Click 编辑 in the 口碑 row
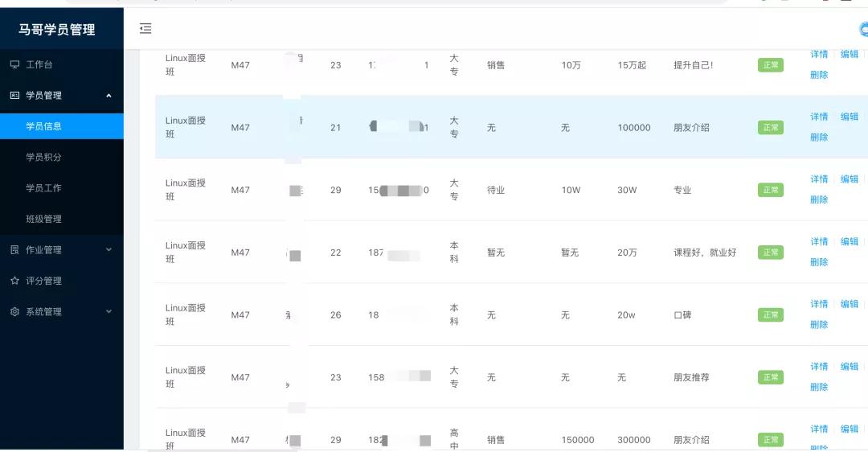Image resolution: width=868 pixels, height=452 pixels. 849,304
